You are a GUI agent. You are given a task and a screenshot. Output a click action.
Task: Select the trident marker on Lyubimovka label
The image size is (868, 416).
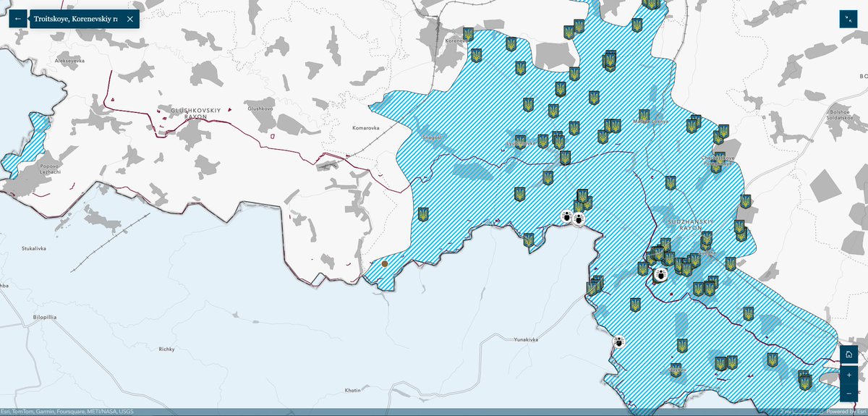pos(520,142)
